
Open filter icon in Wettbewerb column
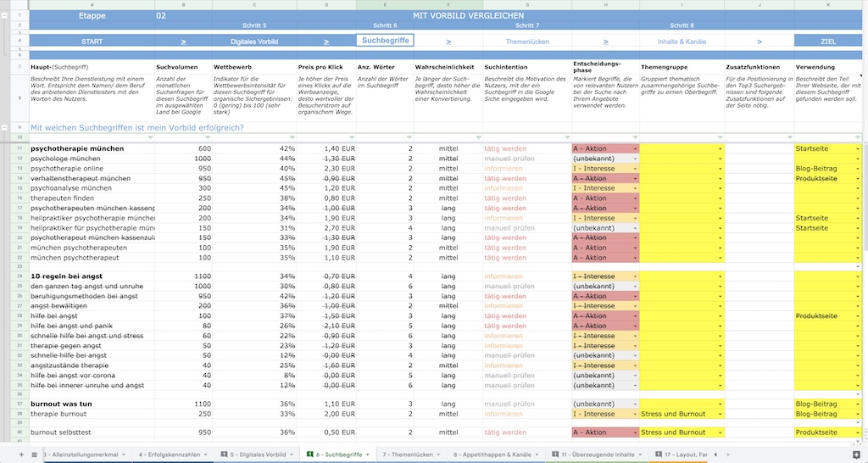click(x=292, y=137)
